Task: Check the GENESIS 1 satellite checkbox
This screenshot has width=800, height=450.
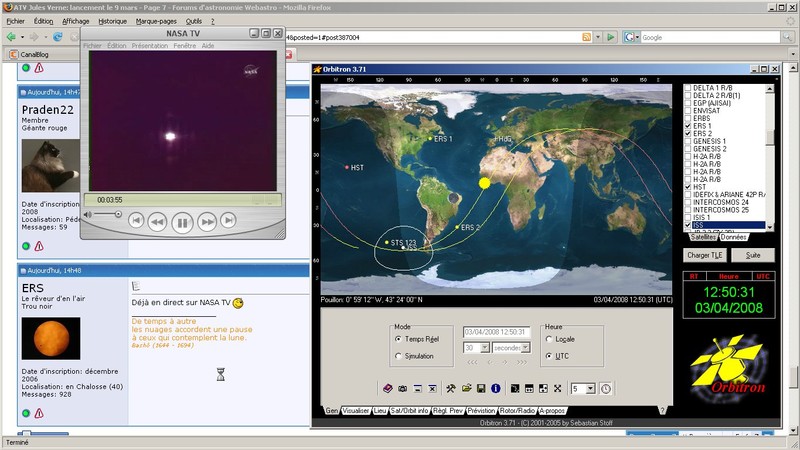Action: coord(687,141)
